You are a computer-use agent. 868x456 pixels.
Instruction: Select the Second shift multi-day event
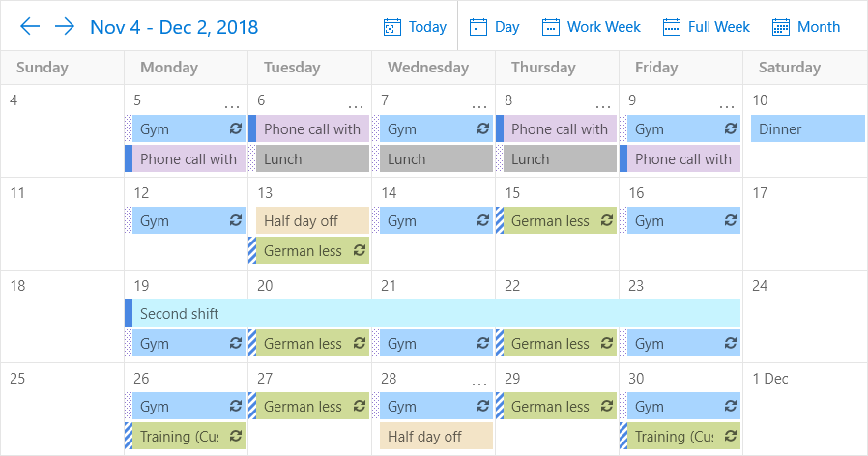coord(433,313)
